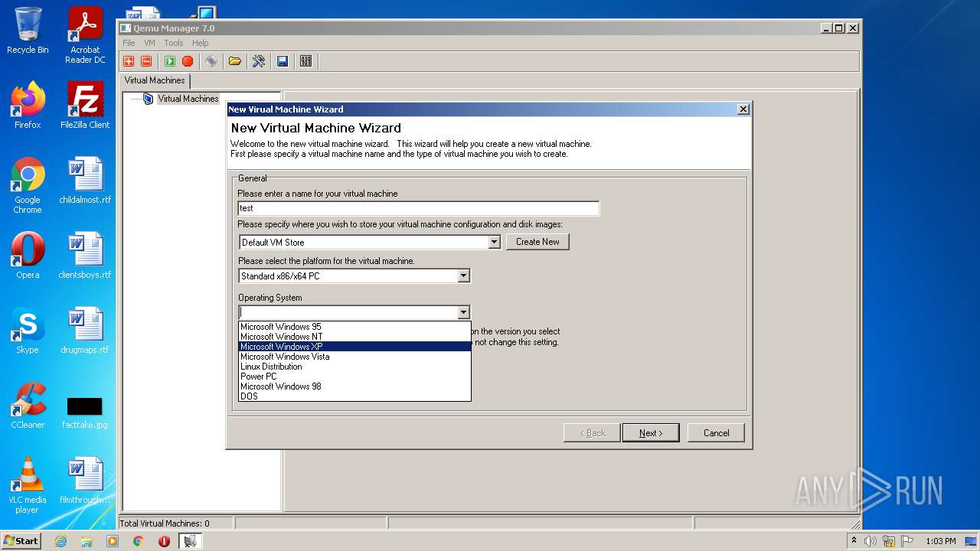
Task: Select the Virtual Machines tree node
Action: (188, 99)
